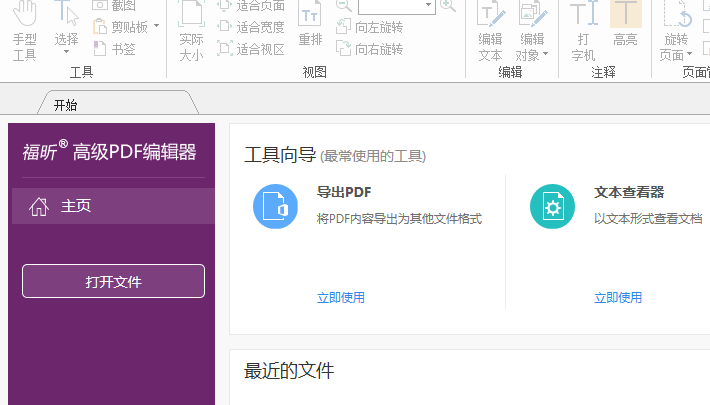710x405 pixels.
Task: Click the 最近的文件 heading
Action: coord(289,371)
